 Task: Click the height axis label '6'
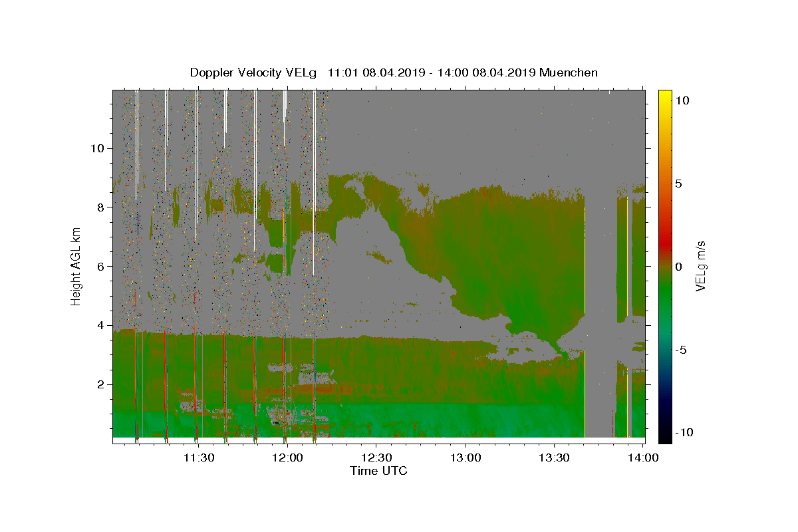[99, 267]
